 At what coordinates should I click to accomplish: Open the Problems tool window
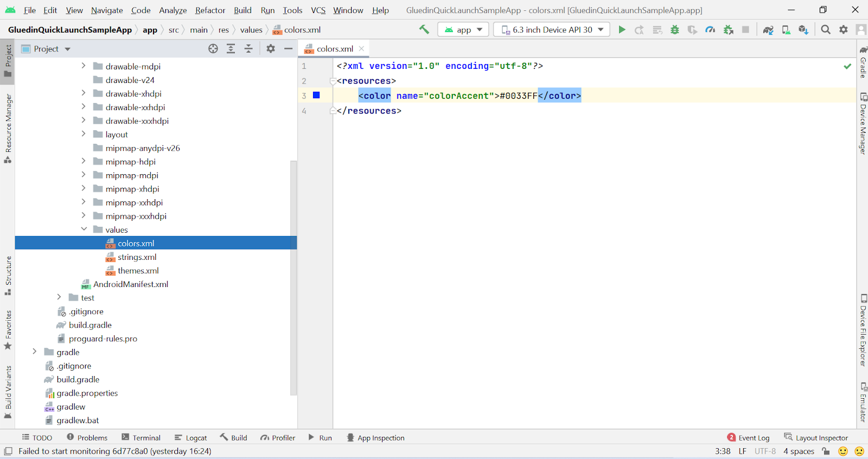click(87, 438)
